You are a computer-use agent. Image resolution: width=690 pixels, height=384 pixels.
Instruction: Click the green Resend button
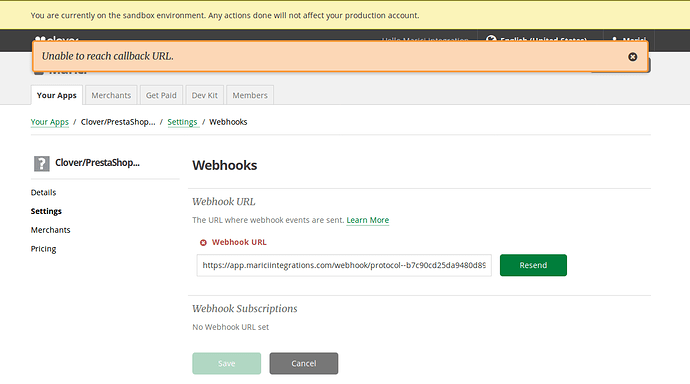pyautogui.click(x=533, y=265)
